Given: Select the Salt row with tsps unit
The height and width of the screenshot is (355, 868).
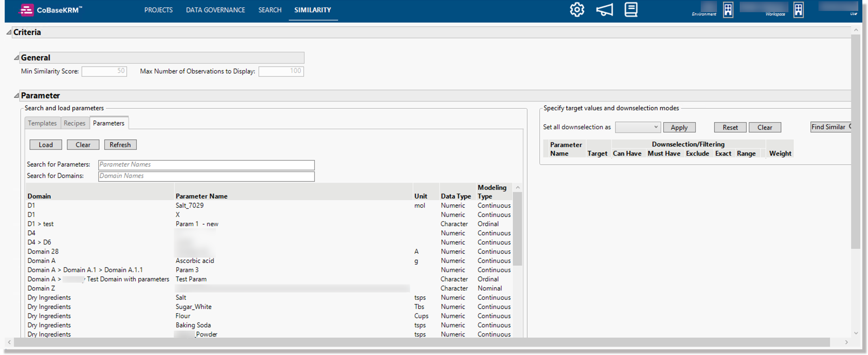Looking at the screenshot, I should pos(269,298).
